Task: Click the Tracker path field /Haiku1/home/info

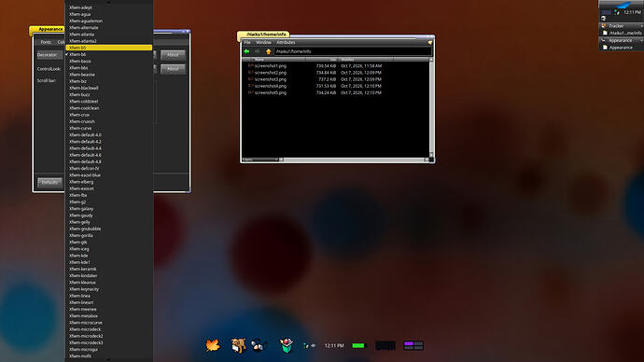Action: [x=353, y=51]
